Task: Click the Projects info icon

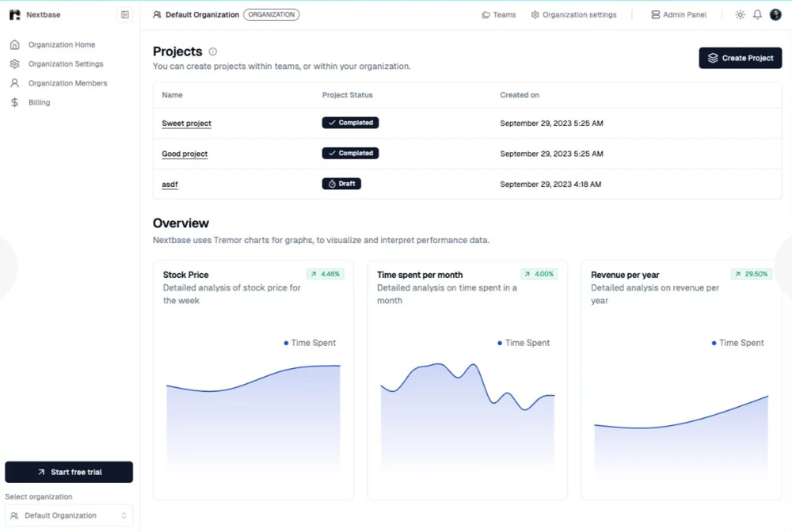Action: point(212,51)
